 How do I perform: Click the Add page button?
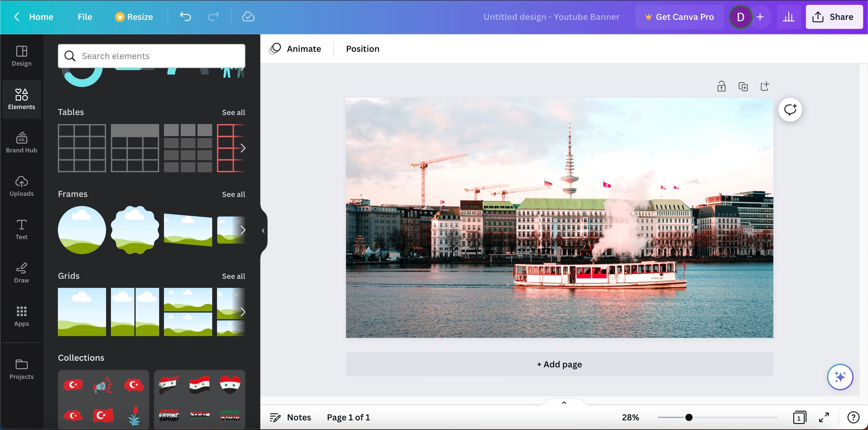pyautogui.click(x=559, y=364)
